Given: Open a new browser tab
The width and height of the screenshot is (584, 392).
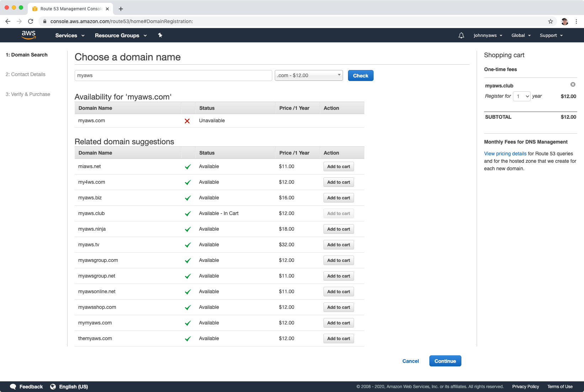Looking at the screenshot, I should pyautogui.click(x=121, y=9).
